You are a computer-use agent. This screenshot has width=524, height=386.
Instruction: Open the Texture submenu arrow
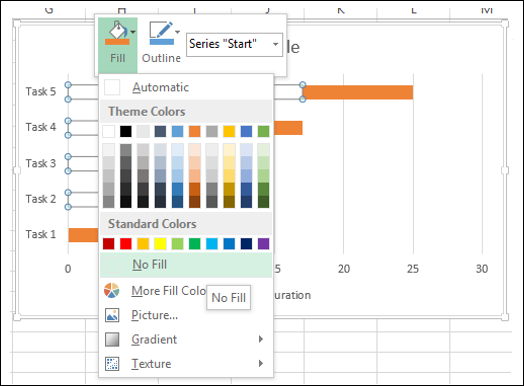[261, 363]
